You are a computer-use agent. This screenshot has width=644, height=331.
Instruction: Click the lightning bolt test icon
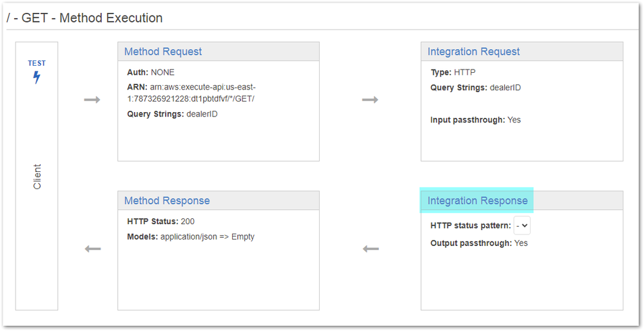coord(37,77)
